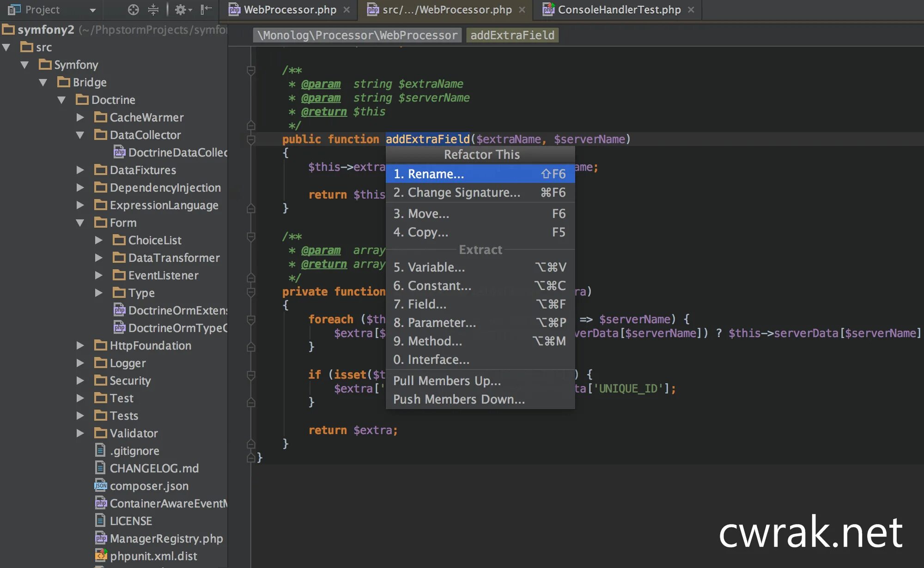The image size is (924, 568).
Task: Open the Project view dropdown
Action: pos(92,10)
